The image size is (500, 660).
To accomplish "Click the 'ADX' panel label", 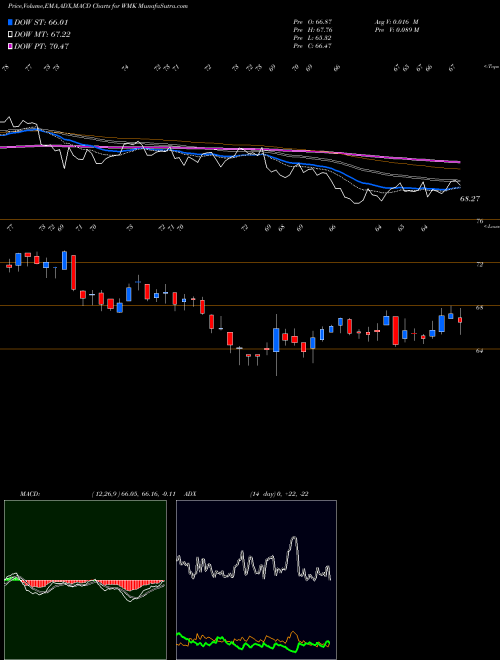I will pos(191,494).
